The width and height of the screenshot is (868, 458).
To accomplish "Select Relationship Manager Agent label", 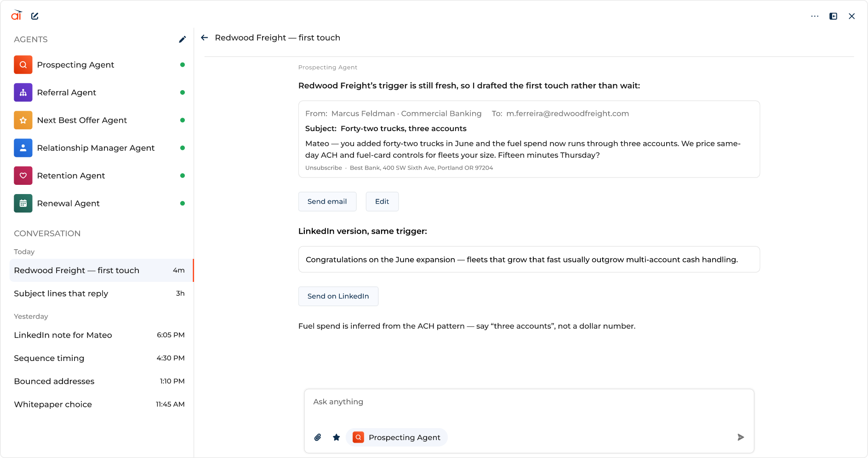I will [x=96, y=148].
